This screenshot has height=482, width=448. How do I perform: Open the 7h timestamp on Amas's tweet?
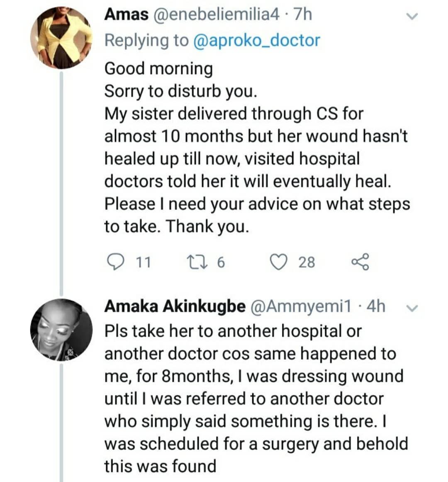coord(302,15)
